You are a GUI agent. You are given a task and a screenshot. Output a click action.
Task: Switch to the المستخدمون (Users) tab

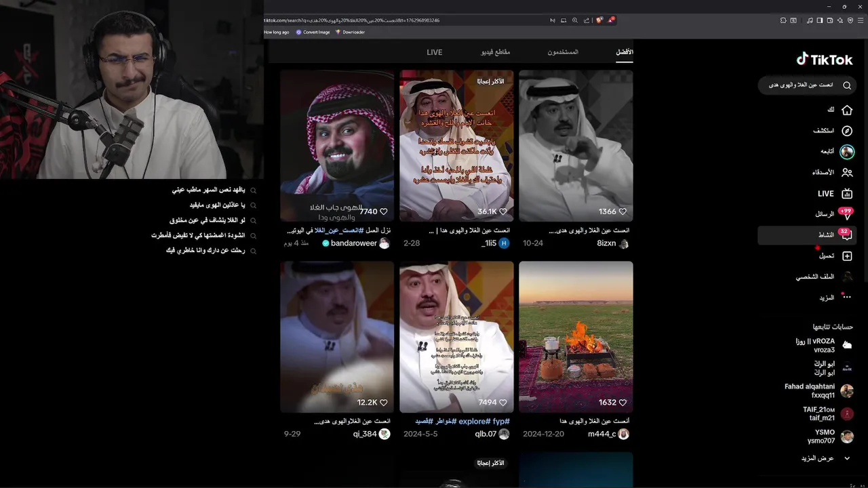563,52
